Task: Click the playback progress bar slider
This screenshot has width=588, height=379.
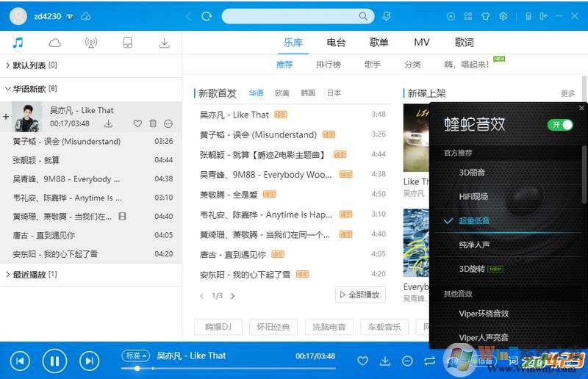Action: [136, 367]
